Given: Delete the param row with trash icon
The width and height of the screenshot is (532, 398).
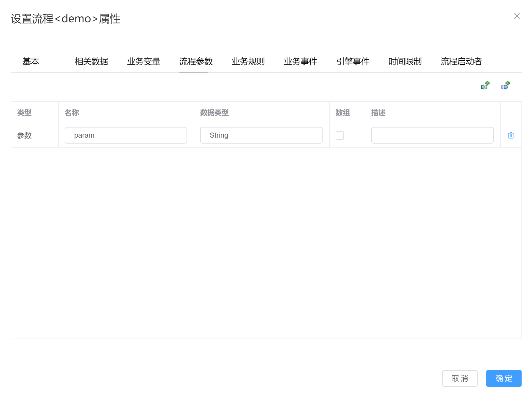Looking at the screenshot, I should (511, 135).
